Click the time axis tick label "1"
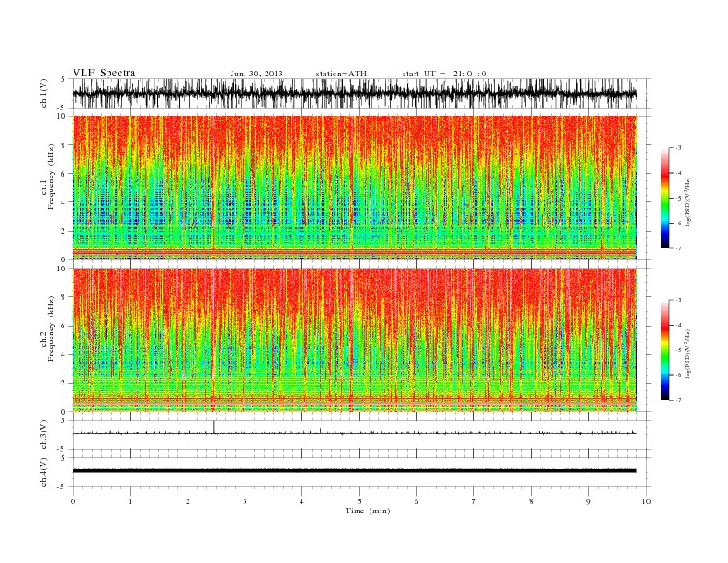 [130, 501]
